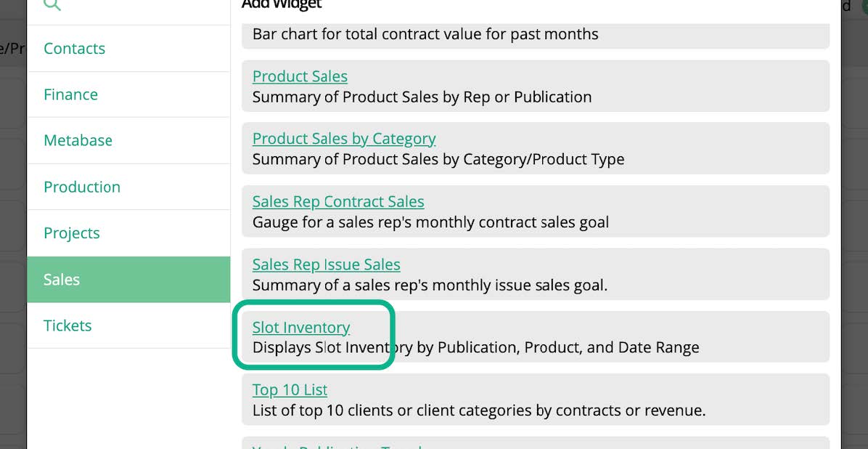868x449 pixels.
Task: Open the Tickets widget category
Action: coord(67,325)
